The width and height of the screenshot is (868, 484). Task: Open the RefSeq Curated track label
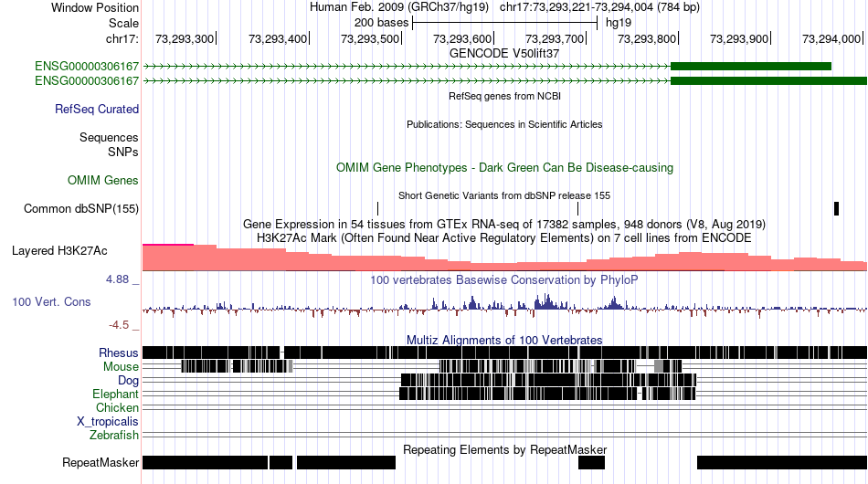coord(96,109)
